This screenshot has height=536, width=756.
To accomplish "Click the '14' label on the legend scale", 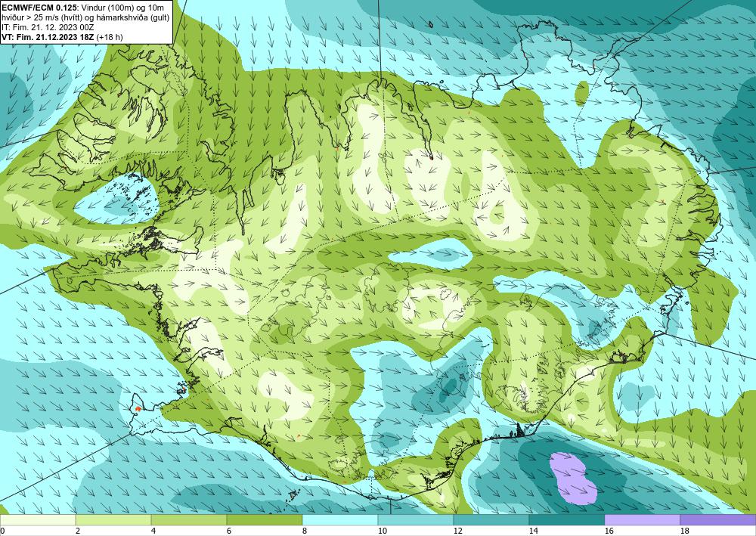I will pos(533,531).
